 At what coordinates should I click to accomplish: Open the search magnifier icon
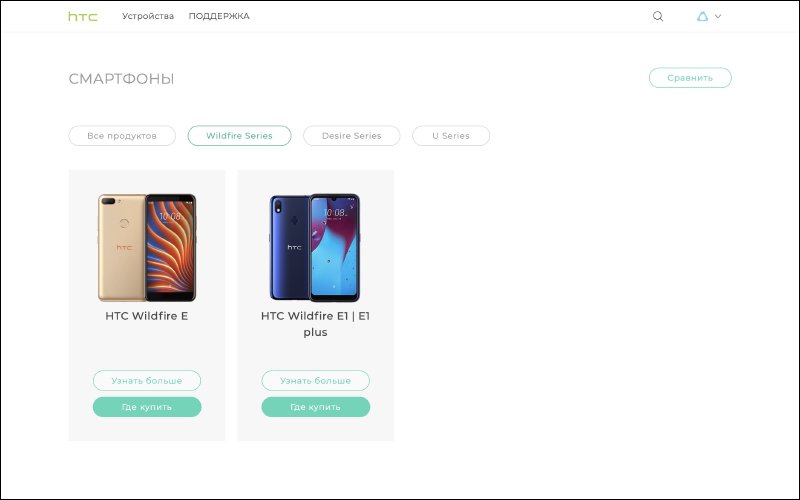click(x=658, y=16)
